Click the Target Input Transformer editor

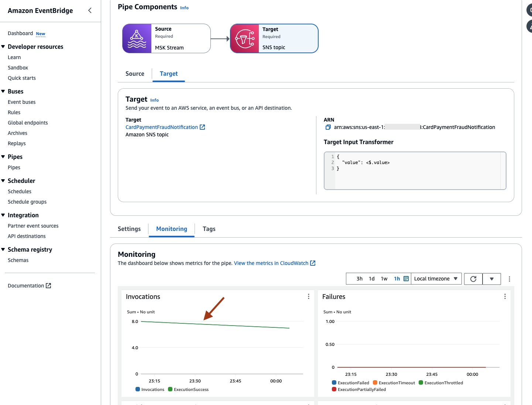tap(415, 171)
